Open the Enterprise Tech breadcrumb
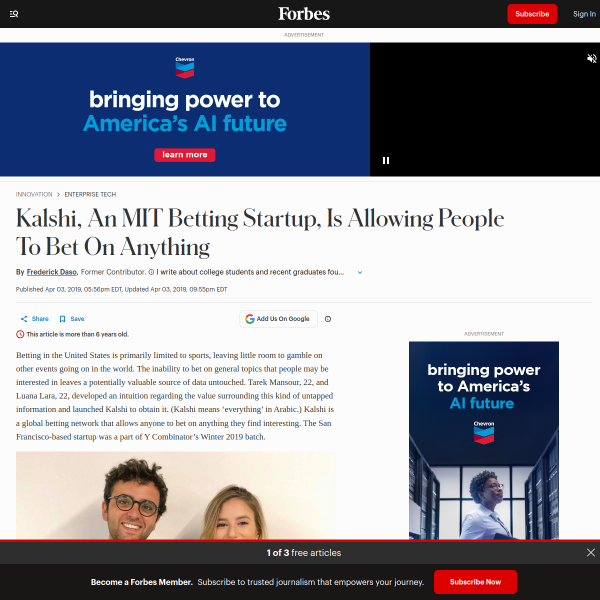600x600 pixels. [x=90, y=194]
